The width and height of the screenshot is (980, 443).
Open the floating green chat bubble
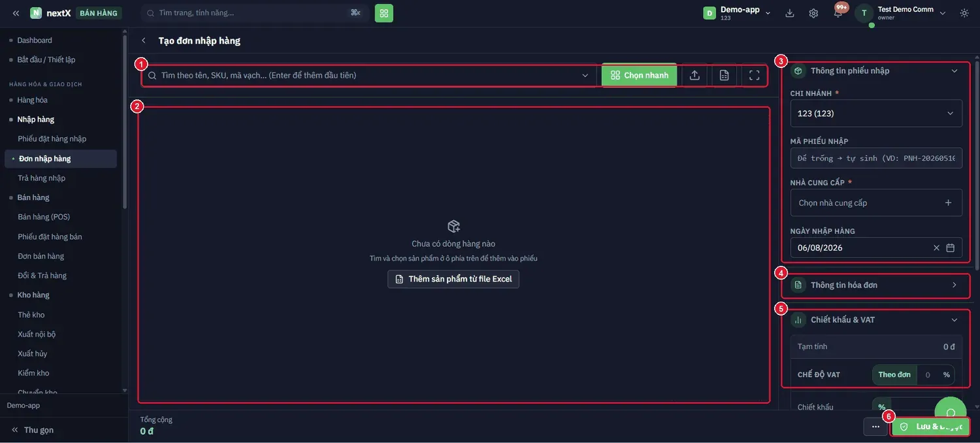click(x=951, y=412)
